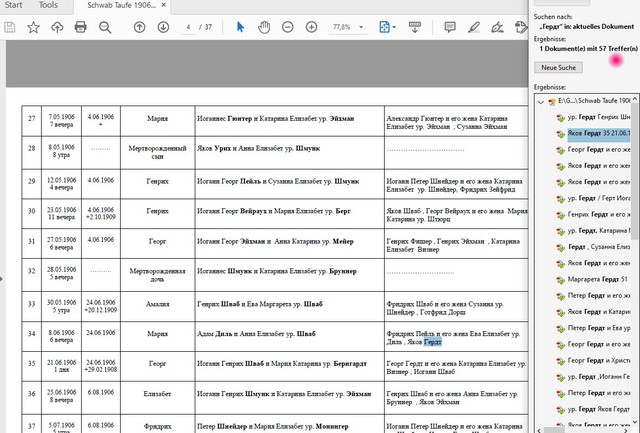This screenshot has width=640, height=433.
Task: Select the Schwab Taufe 1906 document tab
Action: point(121,5)
